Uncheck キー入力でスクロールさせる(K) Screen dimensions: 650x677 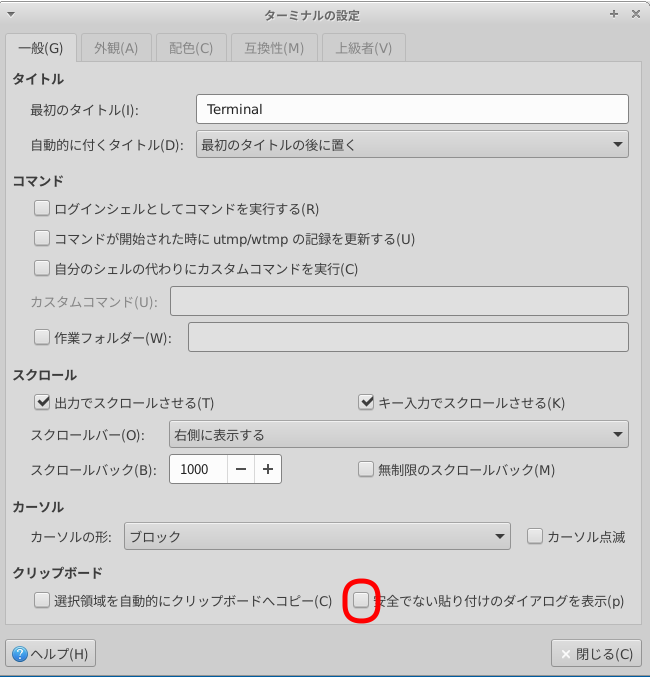point(366,402)
